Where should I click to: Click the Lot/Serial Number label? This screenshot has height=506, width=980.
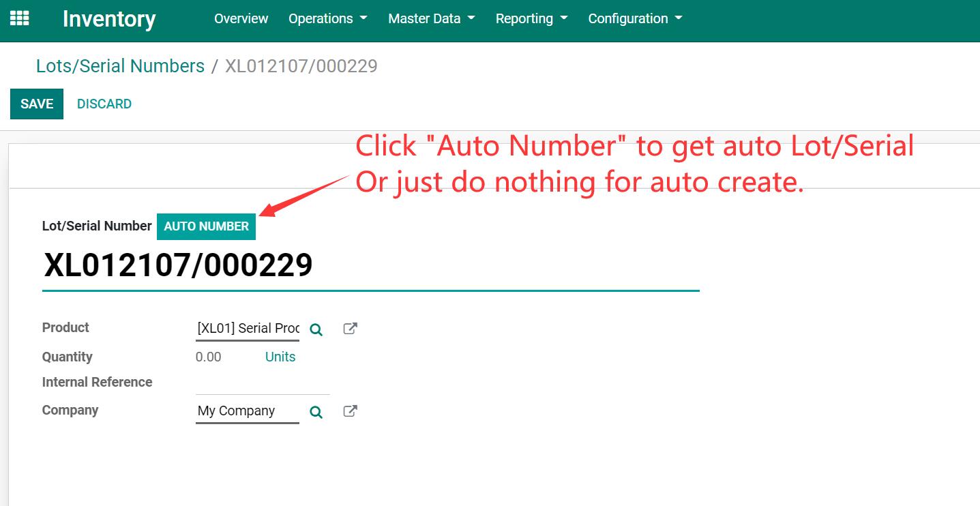coord(97,226)
